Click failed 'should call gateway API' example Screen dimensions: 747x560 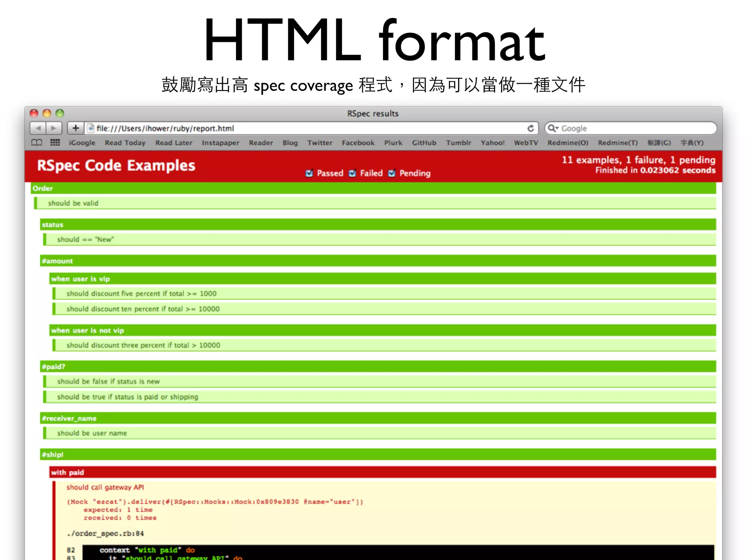(105, 487)
